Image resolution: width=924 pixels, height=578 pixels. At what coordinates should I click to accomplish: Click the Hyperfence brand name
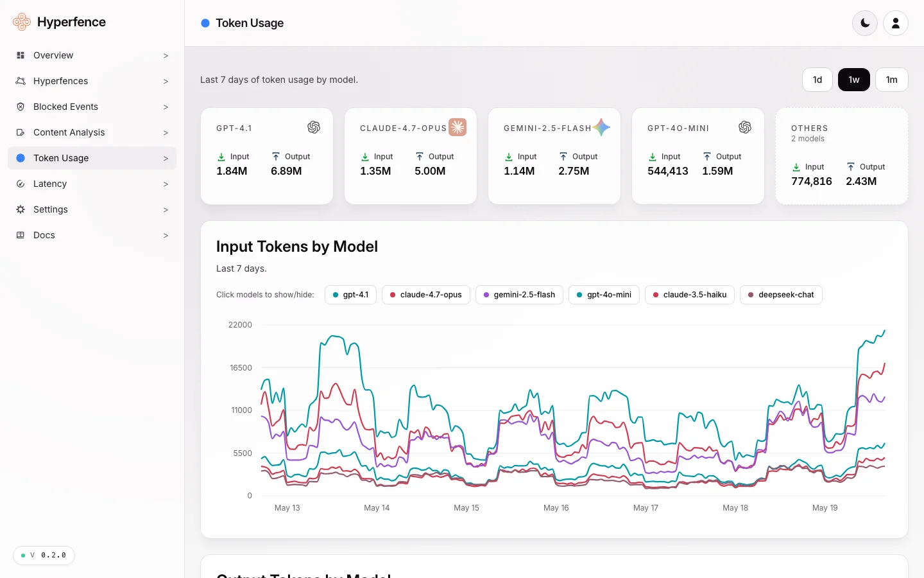[x=71, y=22]
